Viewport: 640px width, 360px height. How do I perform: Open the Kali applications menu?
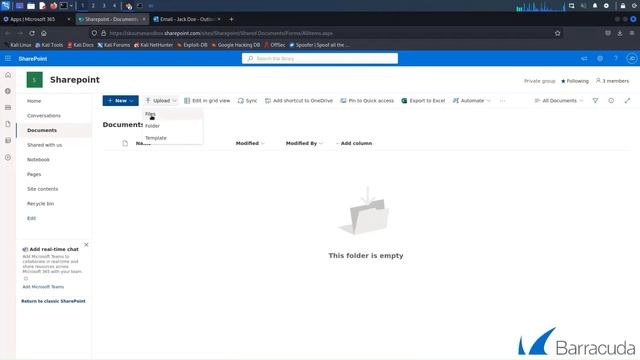[5, 6]
